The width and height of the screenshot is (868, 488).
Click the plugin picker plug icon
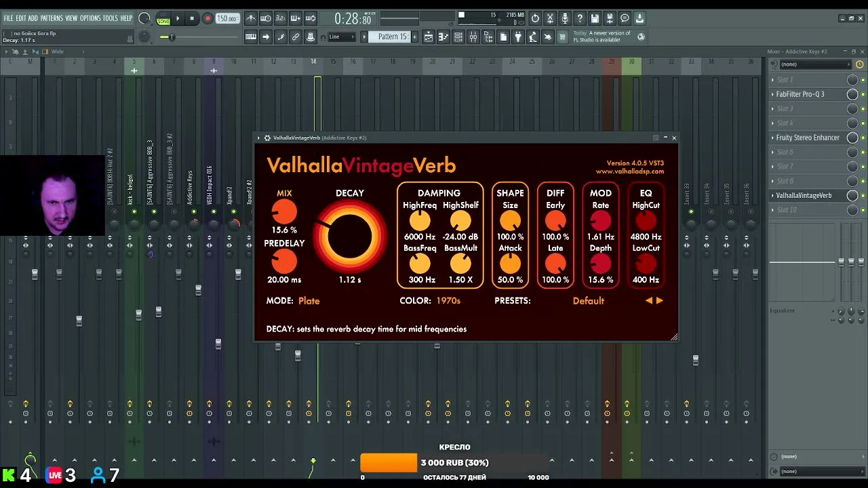[518, 37]
